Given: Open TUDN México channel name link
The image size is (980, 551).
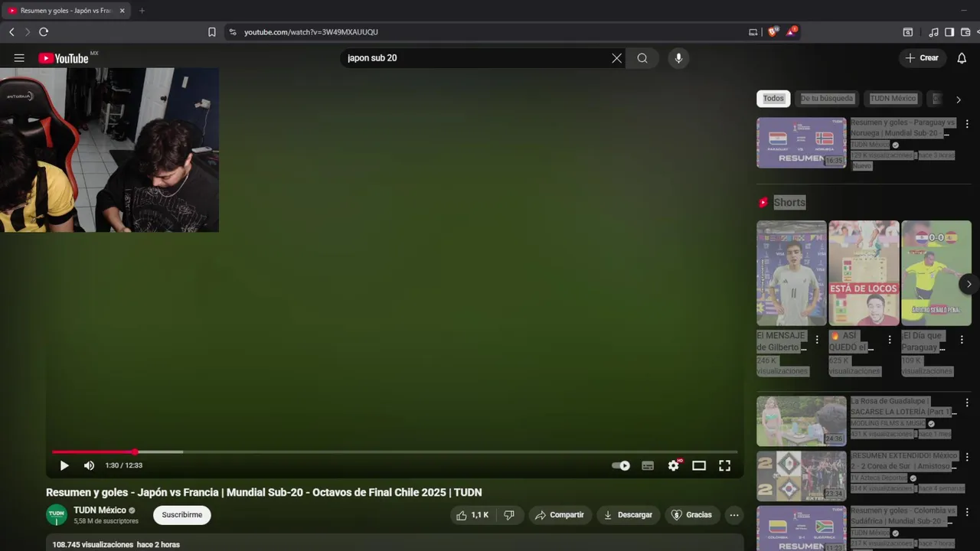Looking at the screenshot, I should 100,510.
